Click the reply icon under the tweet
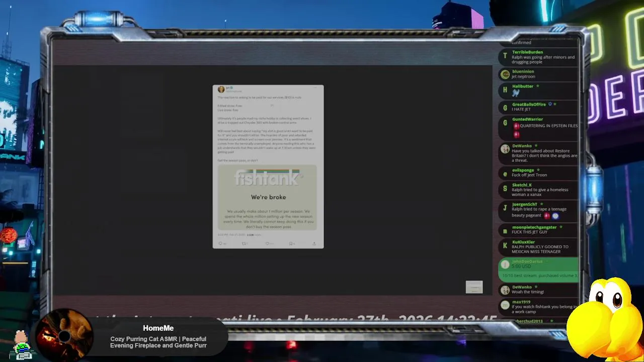 click(220, 244)
